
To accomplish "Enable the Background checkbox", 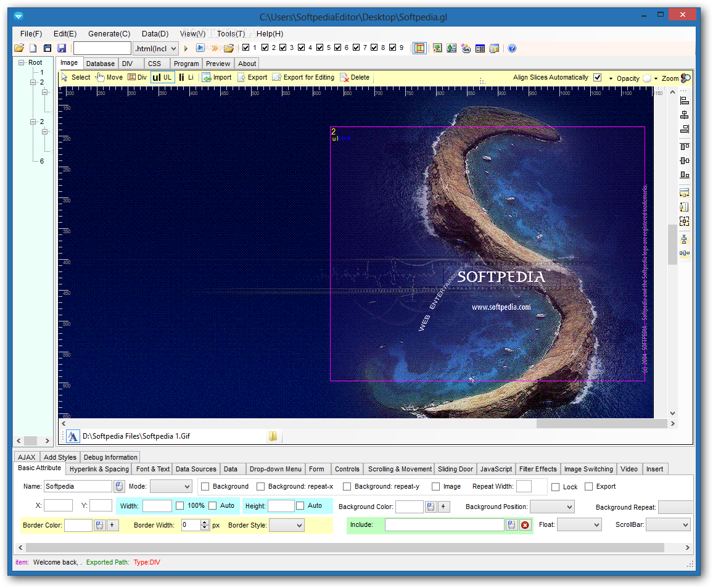I will click(x=205, y=487).
